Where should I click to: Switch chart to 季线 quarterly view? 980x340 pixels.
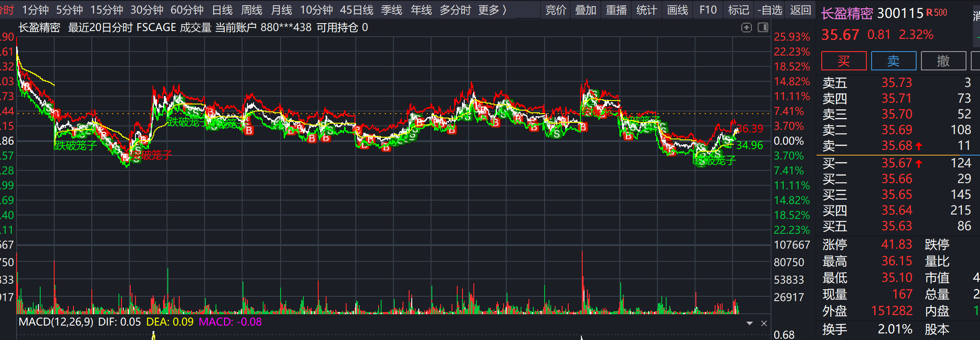click(x=392, y=10)
